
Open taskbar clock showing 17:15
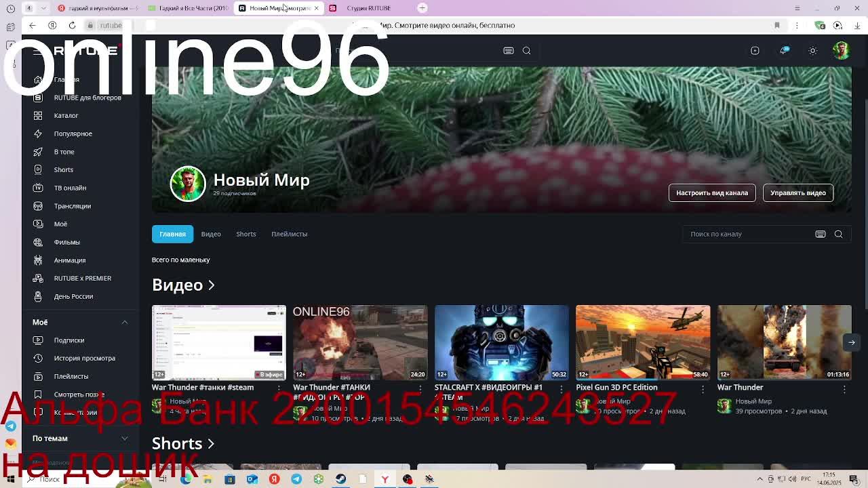coord(829,479)
